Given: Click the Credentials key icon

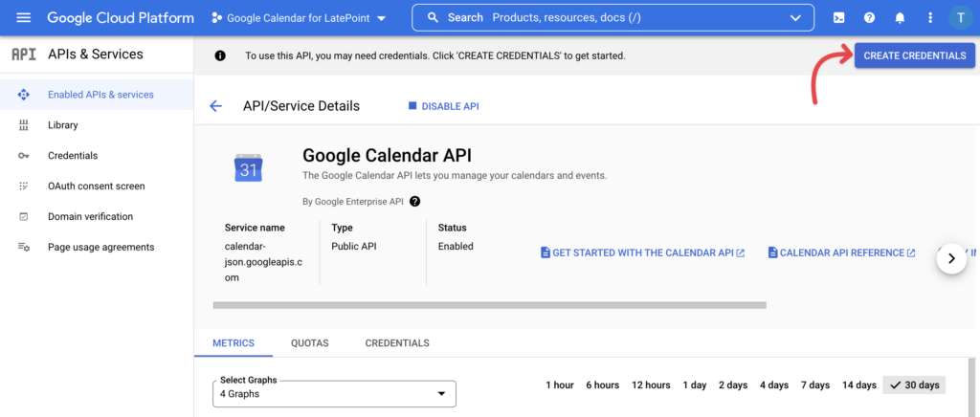Looking at the screenshot, I should pos(24,156).
